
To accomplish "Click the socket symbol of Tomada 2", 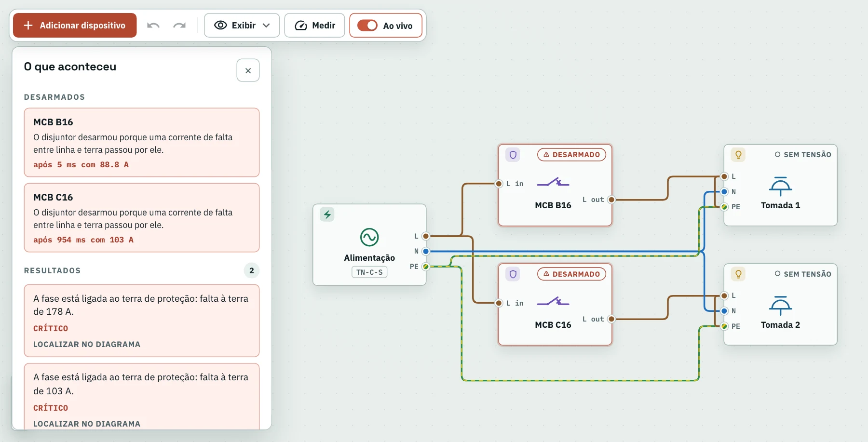I will pyautogui.click(x=780, y=306).
